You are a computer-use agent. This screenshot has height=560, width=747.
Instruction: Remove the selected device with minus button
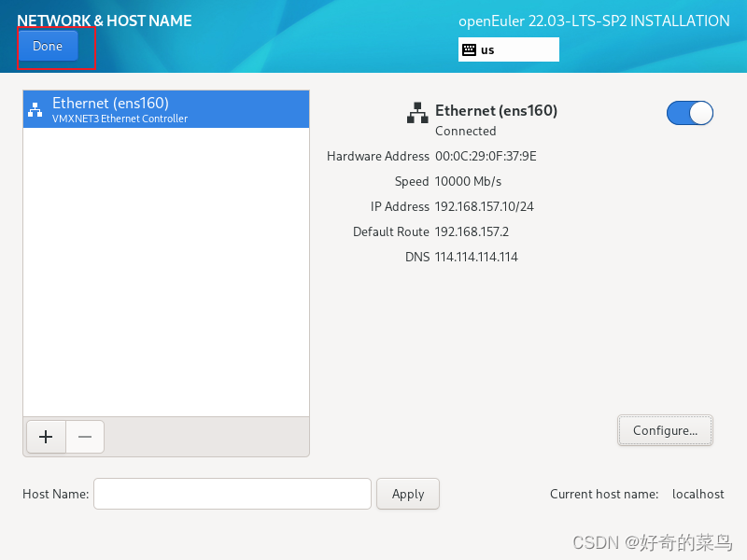coord(85,437)
